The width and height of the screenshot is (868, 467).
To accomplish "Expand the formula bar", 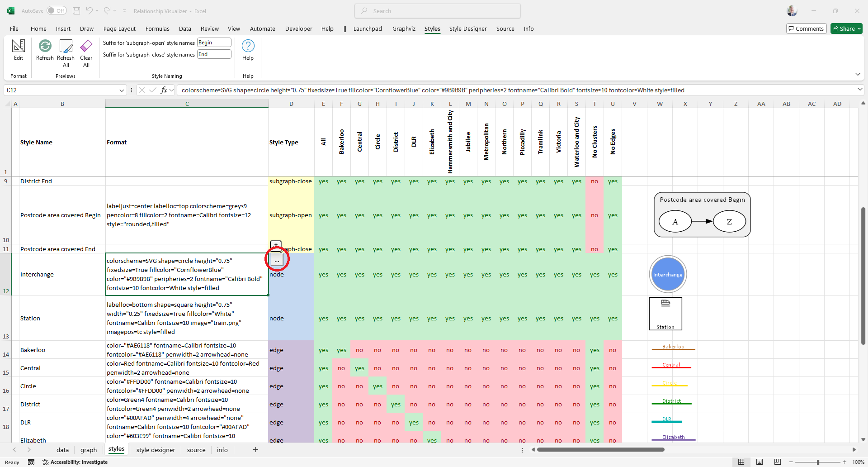I will pyautogui.click(x=860, y=90).
